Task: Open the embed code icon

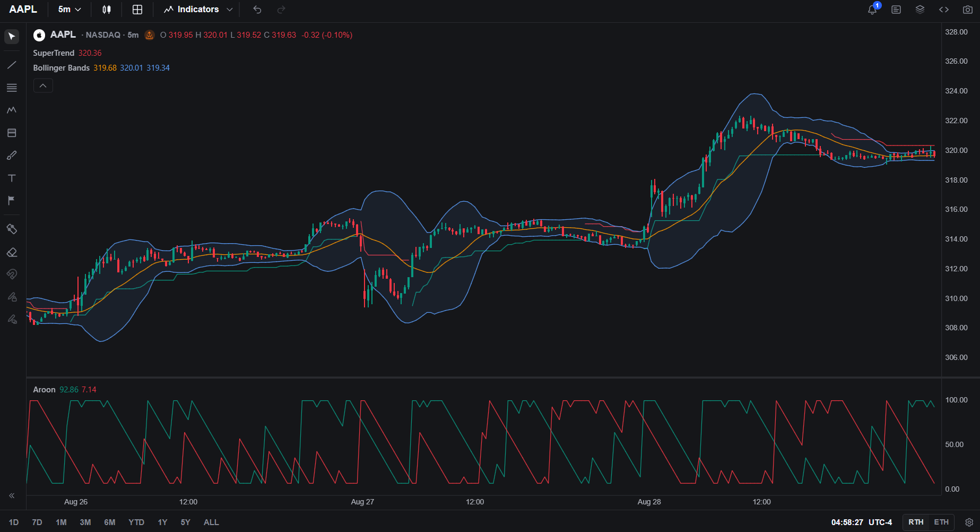Action: click(x=944, y=10)
